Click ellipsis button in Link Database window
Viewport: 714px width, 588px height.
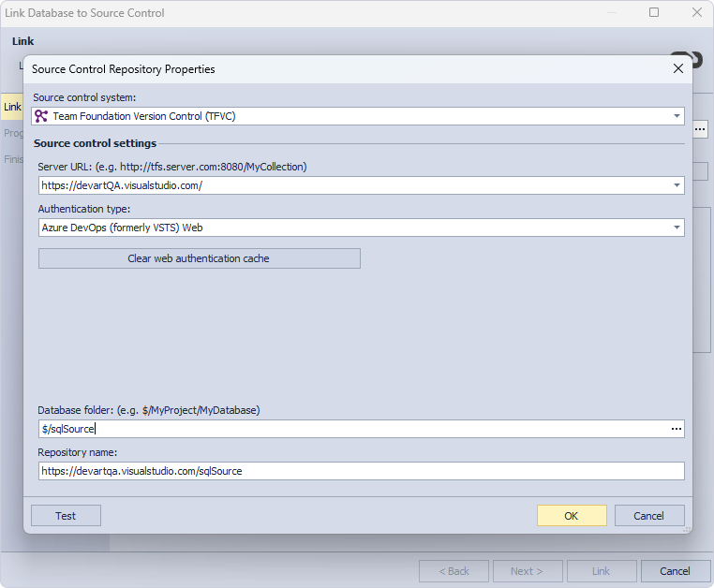pos(700,129)
